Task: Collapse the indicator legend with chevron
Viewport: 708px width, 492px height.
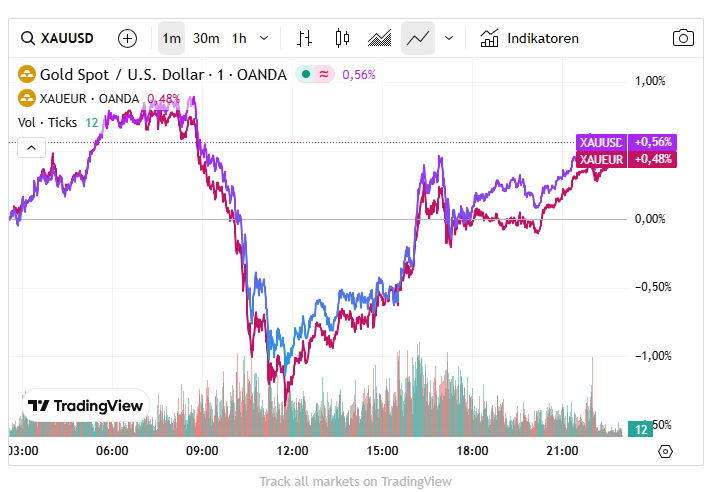Action: coord(31,148)
